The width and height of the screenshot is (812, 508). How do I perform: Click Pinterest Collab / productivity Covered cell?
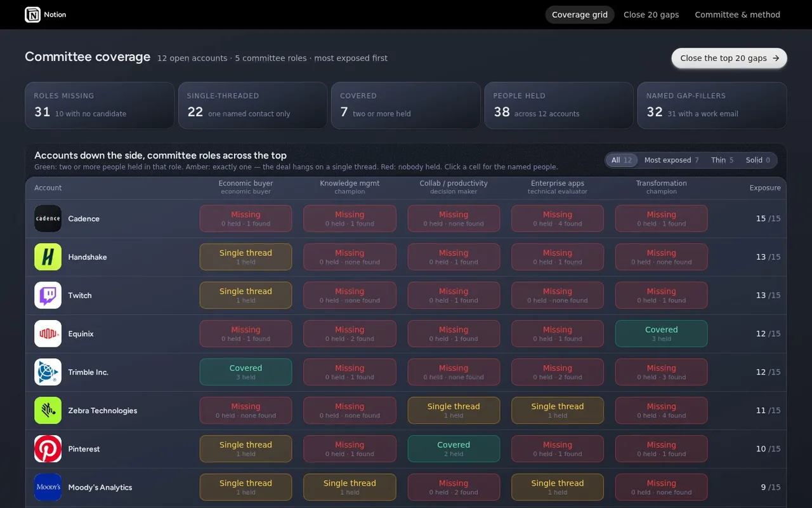pos(454,449)
